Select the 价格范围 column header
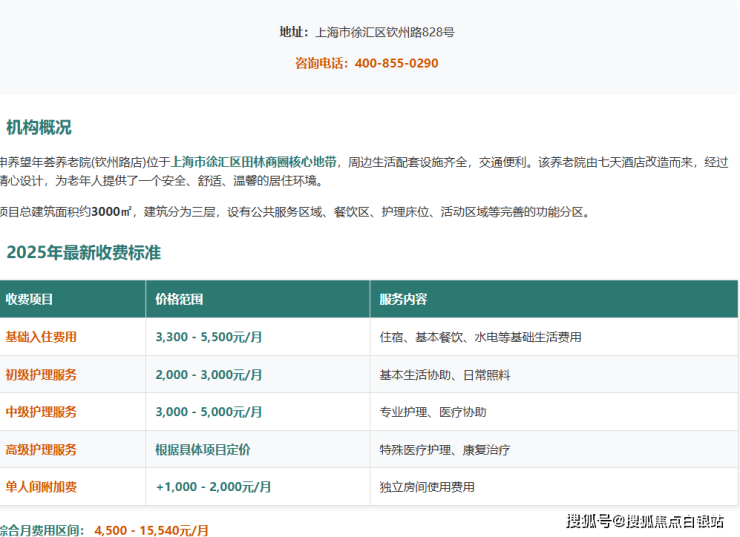The image size is (740, 537). pos(180,299)
